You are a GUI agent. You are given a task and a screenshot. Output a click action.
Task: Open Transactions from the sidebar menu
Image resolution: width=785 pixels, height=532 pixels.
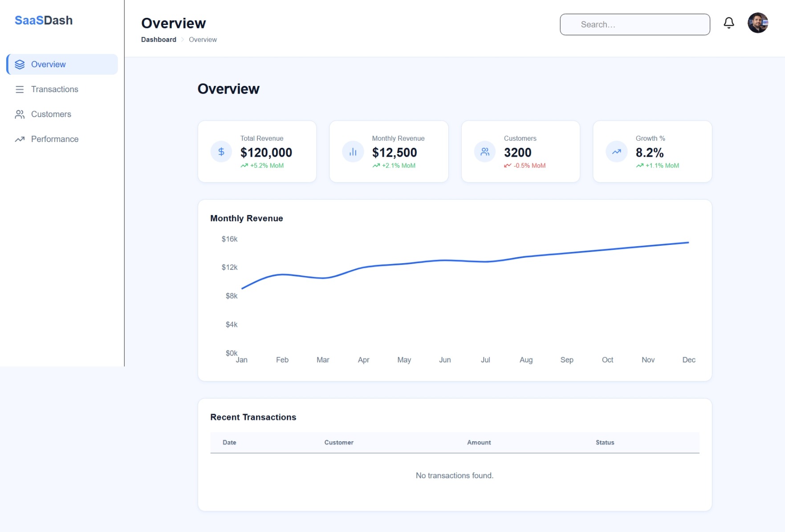54,89
